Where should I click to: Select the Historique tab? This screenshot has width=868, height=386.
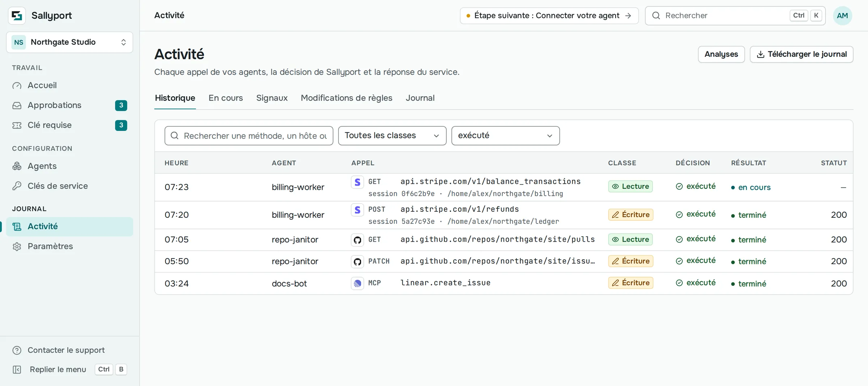click(175, 98)
